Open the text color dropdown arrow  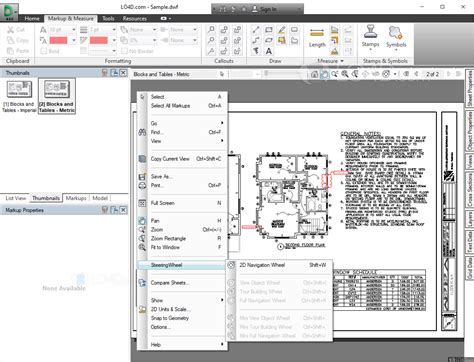[x=74, y=40]
